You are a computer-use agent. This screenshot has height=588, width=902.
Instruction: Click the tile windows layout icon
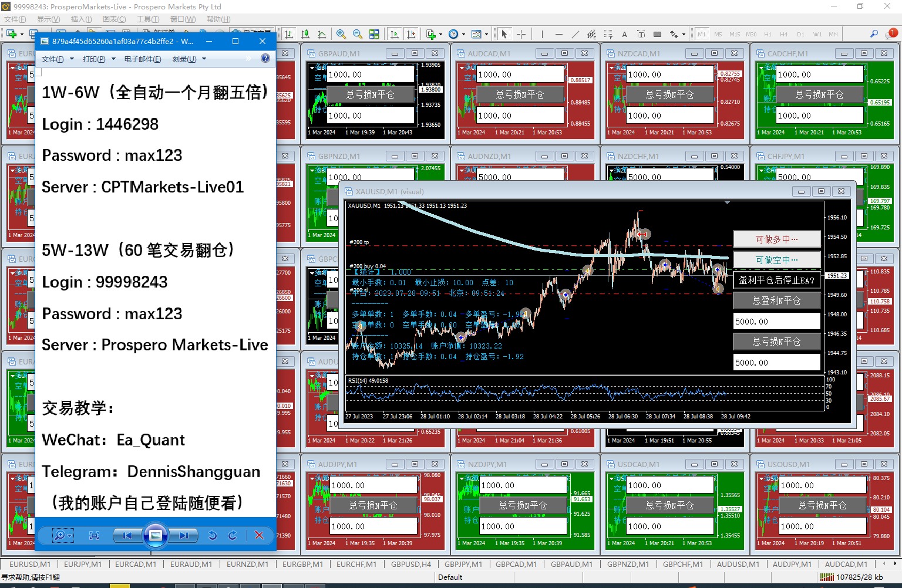pyautogui.click(x=374, y=34)
